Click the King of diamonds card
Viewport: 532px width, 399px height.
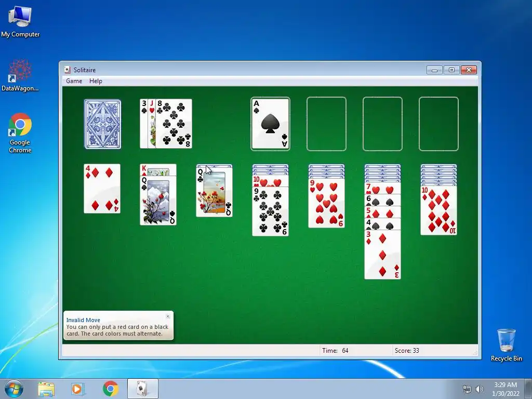click(158, 170)
